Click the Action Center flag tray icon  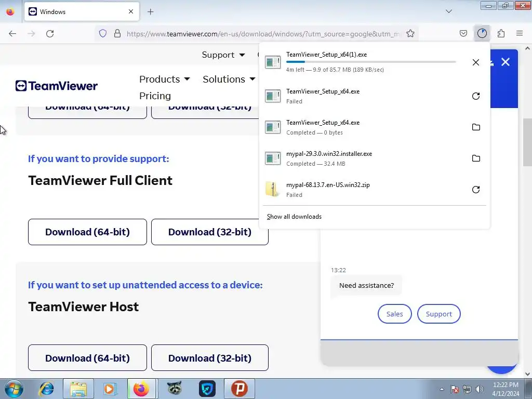[455, 389]
